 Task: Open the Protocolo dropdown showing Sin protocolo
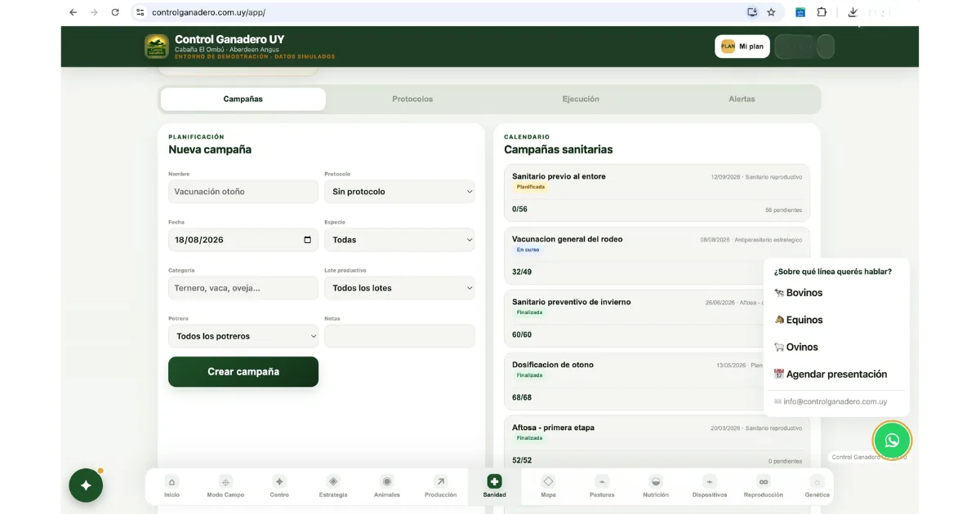(x=399, y=192)
